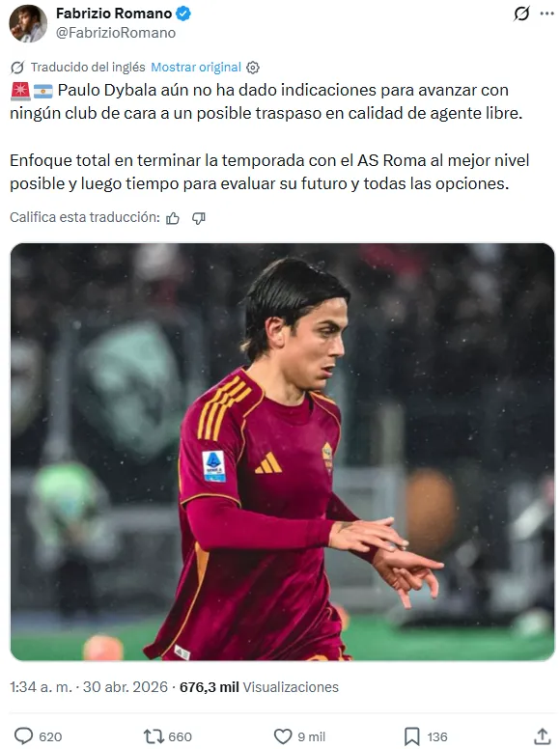Click the 676,3 mil Visualizaciones count
560x749 pixels.
(259, 687)
